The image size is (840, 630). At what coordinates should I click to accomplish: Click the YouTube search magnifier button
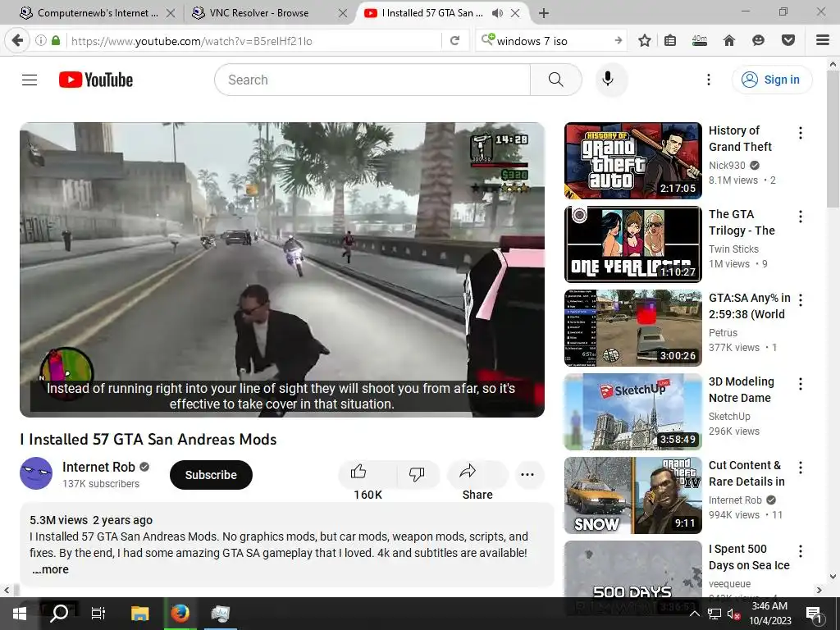click(x=556, y=80)
